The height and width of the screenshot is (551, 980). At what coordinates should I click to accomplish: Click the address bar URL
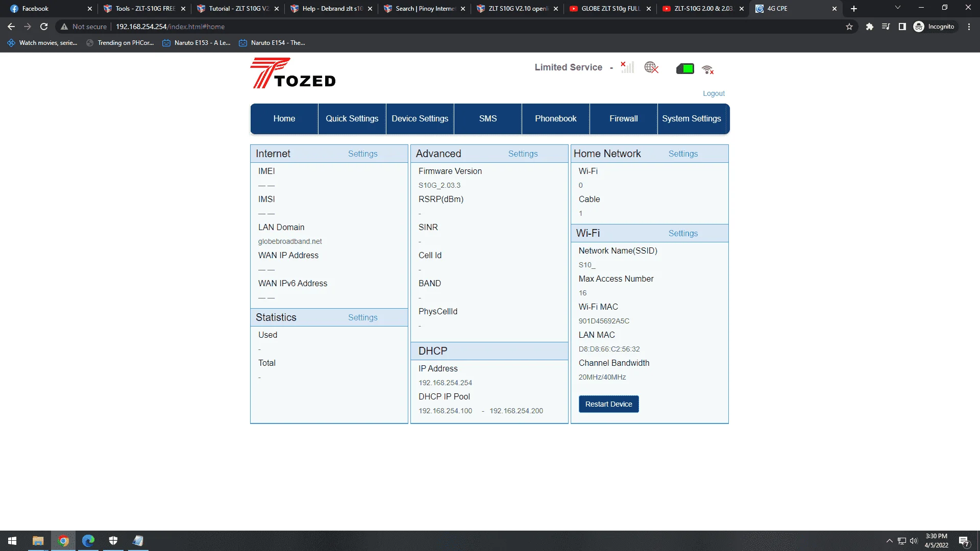click(170, 27)
